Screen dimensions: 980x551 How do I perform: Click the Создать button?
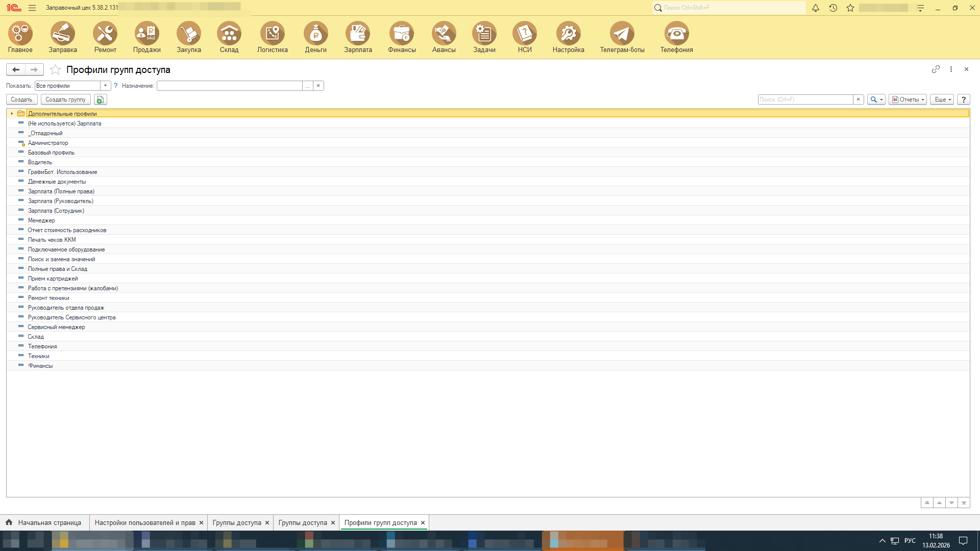21,99
